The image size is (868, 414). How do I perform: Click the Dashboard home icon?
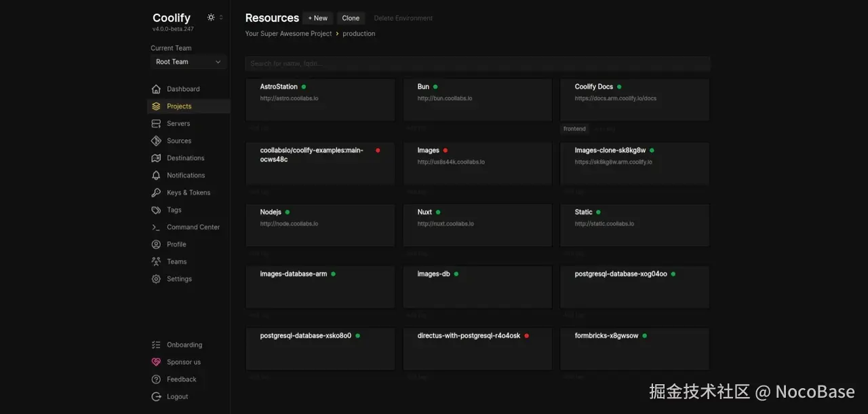(x=156, y=89)
